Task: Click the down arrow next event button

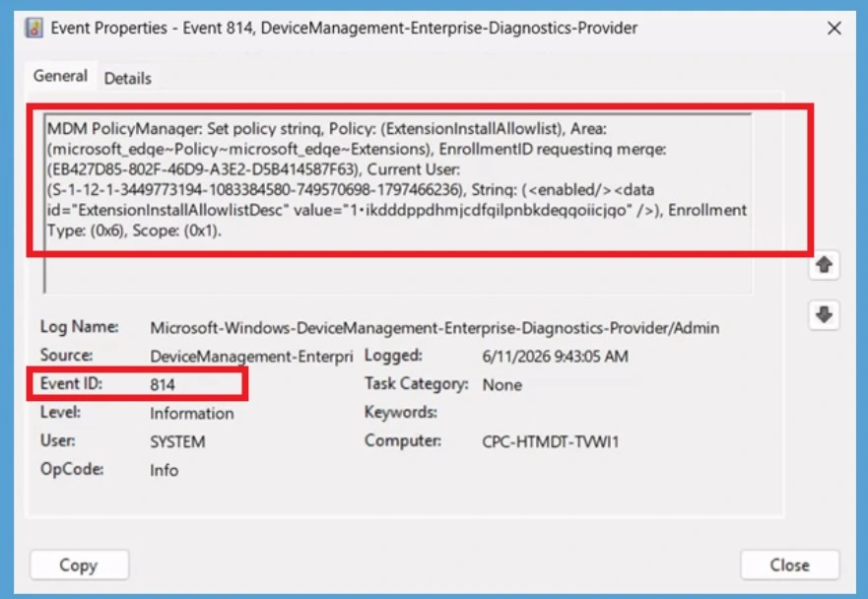Action: 824,315
